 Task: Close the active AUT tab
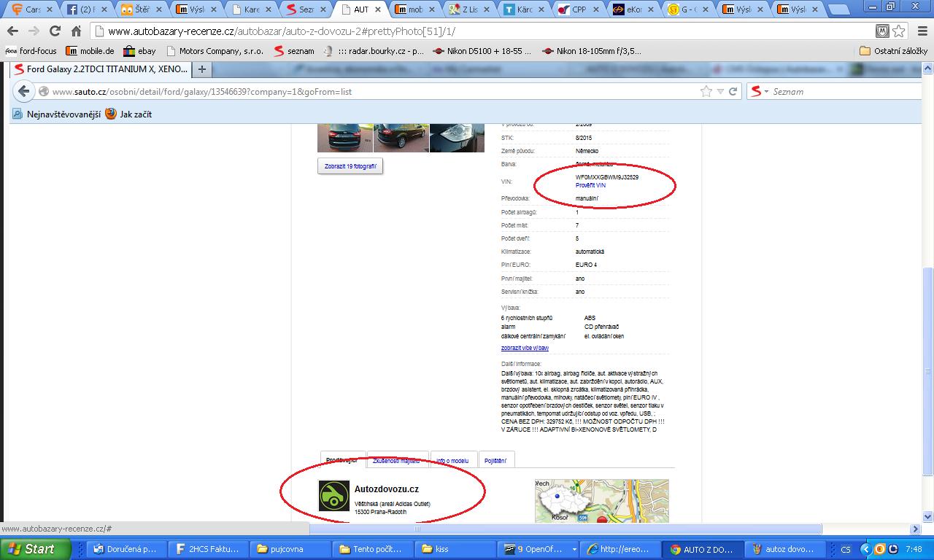click(x=378, y=9)
